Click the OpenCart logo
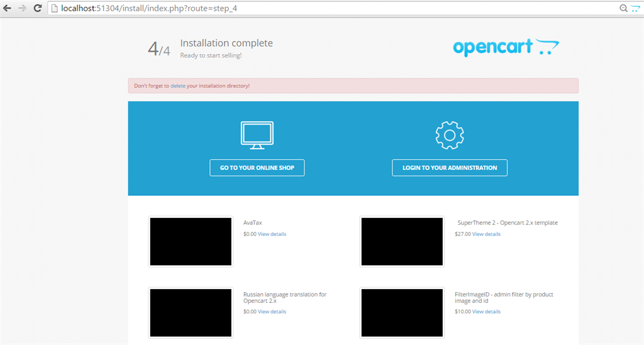 pos(506,47)
